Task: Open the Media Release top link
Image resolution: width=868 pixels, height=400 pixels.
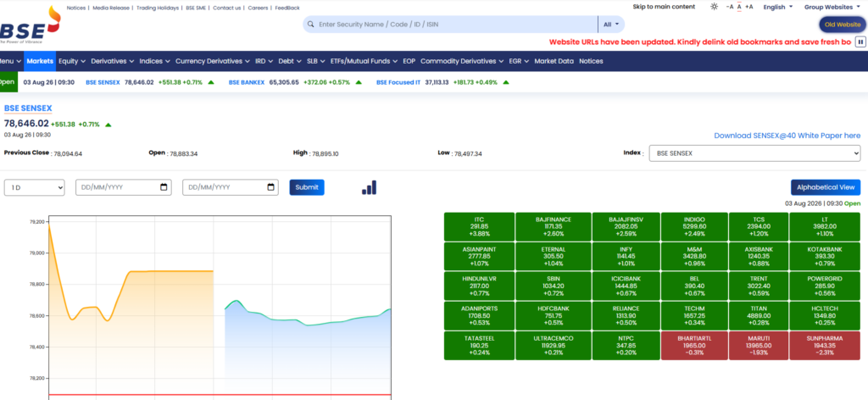Action: pyautogui.click(x=111, y=8)
